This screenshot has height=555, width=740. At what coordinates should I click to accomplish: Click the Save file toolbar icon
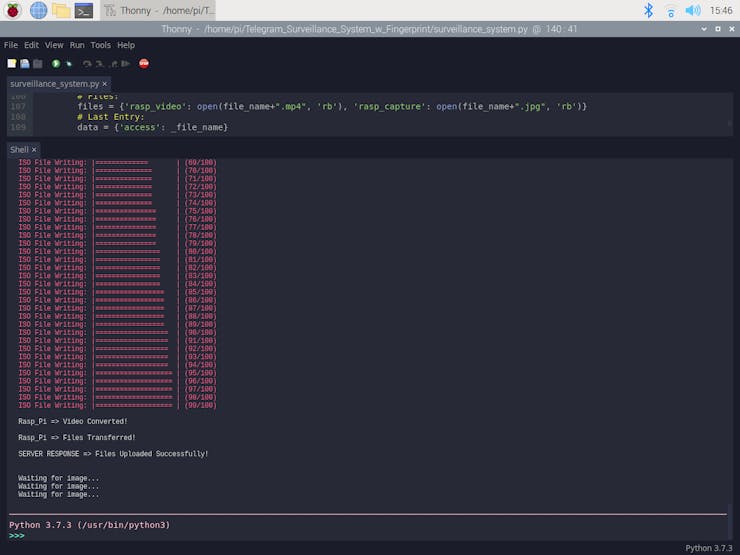[x=37, y=64]
